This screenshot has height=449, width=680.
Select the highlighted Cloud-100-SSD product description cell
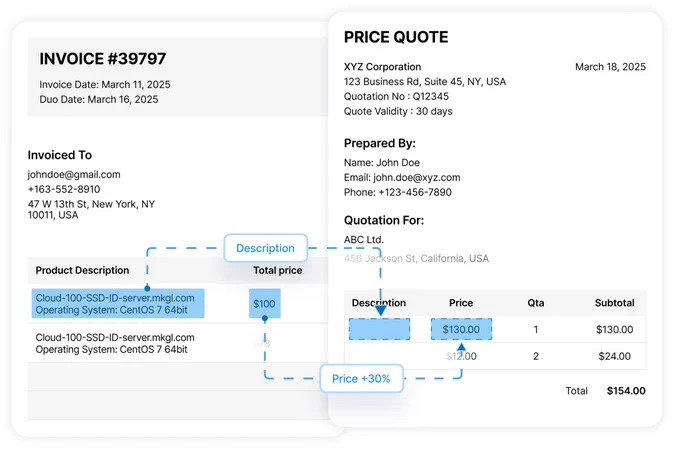(x=118, y=304)
